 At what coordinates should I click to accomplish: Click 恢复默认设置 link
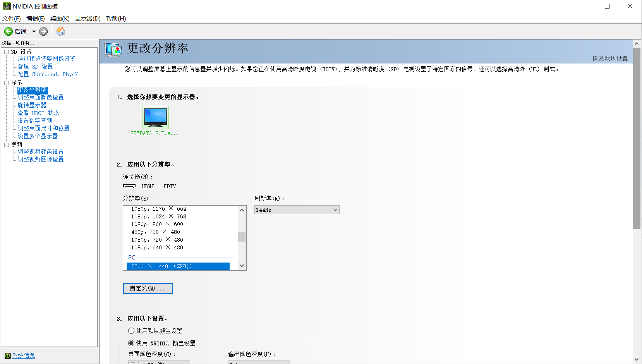[610, 58]
